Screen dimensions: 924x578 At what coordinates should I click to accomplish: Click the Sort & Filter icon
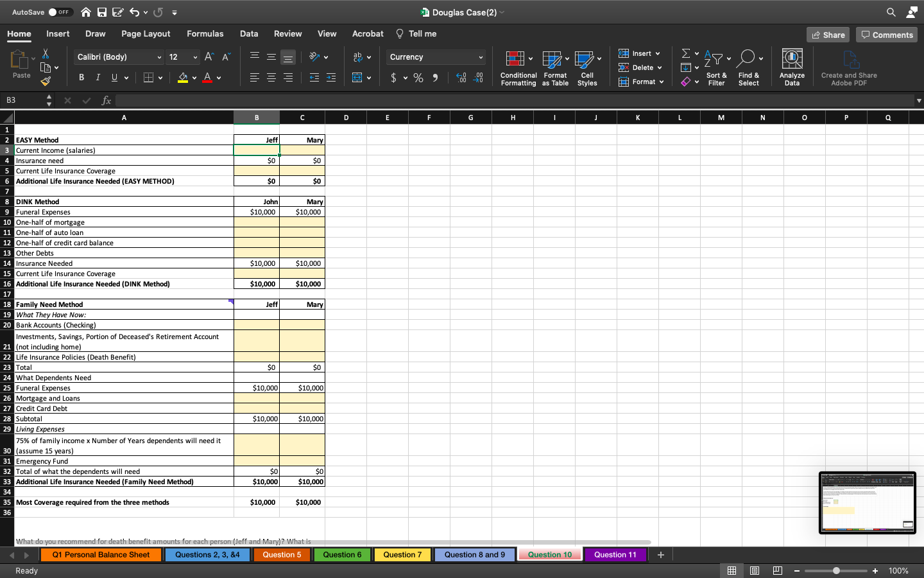pyautogui.click(x=716, y=67)
